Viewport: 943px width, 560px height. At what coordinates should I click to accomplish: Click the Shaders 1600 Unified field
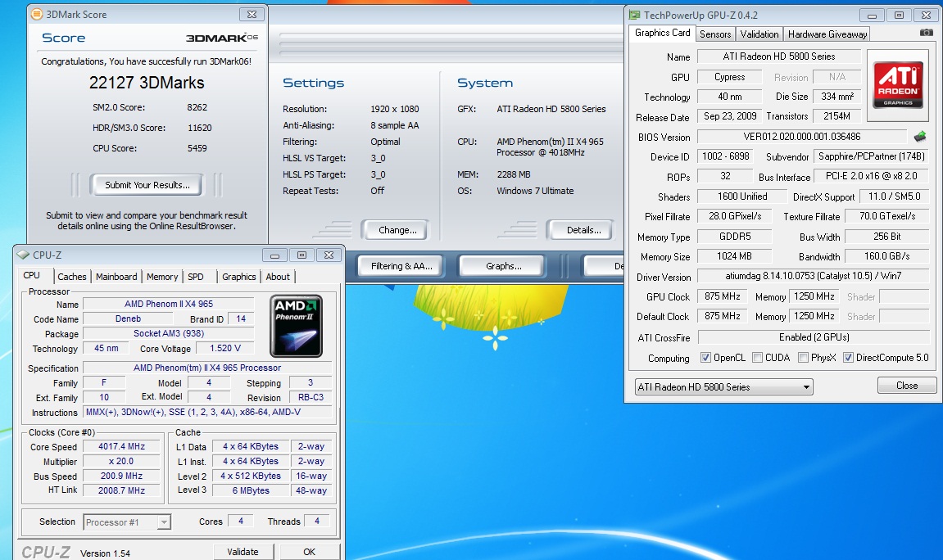click(742, 196)
